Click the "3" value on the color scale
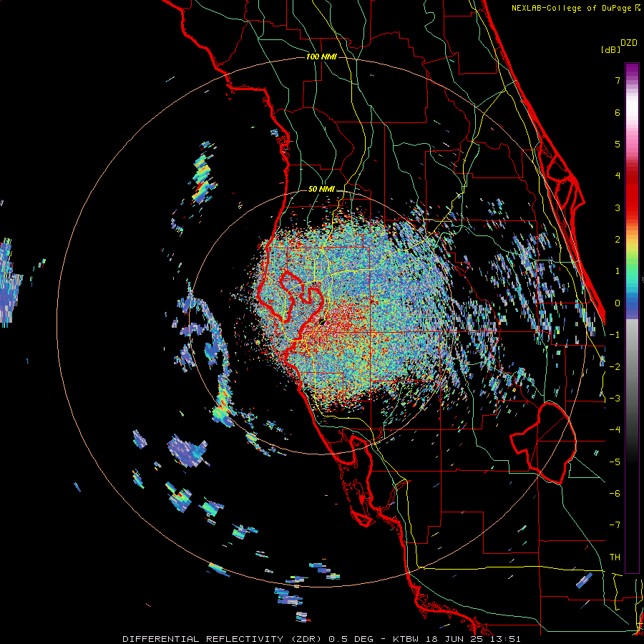The width and height of the screenshot is (644, 644). click(618, 208)
